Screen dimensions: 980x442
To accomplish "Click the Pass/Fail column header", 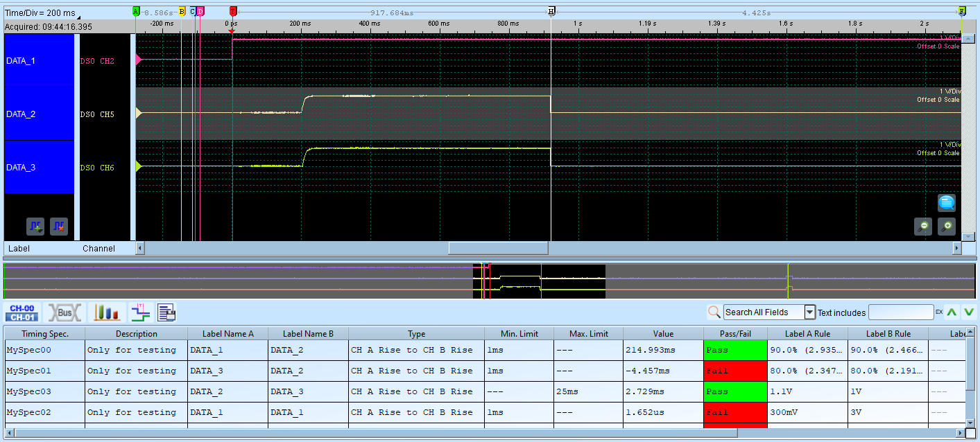I will coord(735,333).
